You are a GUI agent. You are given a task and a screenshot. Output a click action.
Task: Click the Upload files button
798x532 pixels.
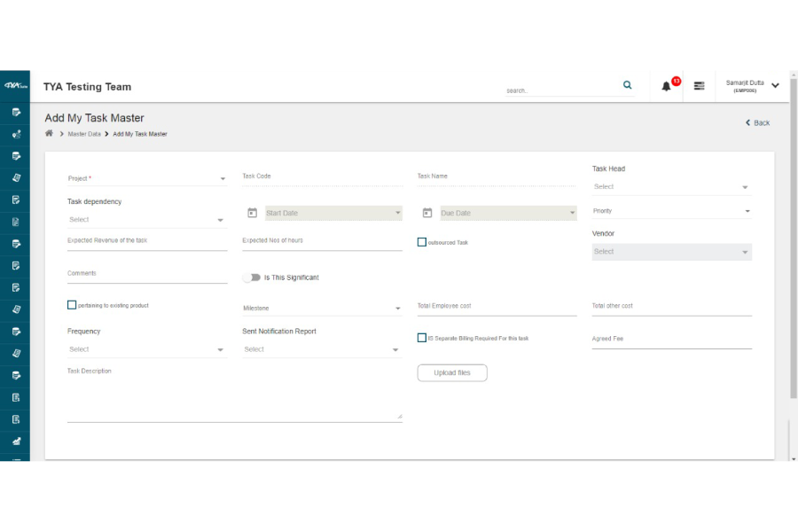click(452, 372)
